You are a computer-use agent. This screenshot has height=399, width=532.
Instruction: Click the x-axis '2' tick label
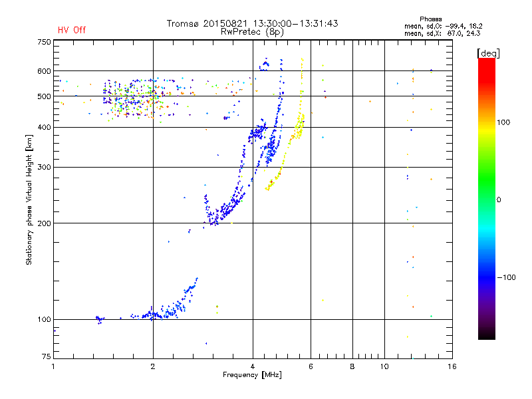153,366
